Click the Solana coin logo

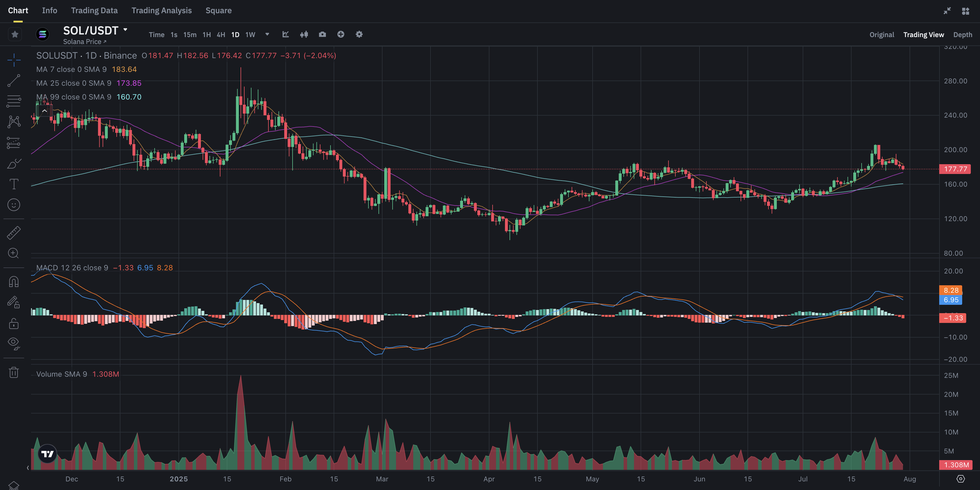[43, 35]
